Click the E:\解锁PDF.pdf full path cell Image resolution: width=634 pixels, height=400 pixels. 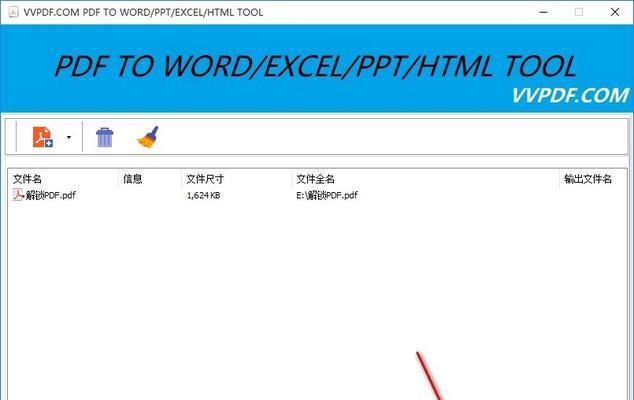click(327, 195)
